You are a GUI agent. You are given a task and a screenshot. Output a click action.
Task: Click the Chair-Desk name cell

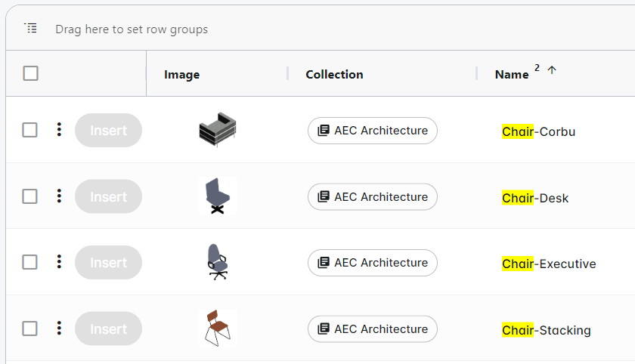(535, 198)
